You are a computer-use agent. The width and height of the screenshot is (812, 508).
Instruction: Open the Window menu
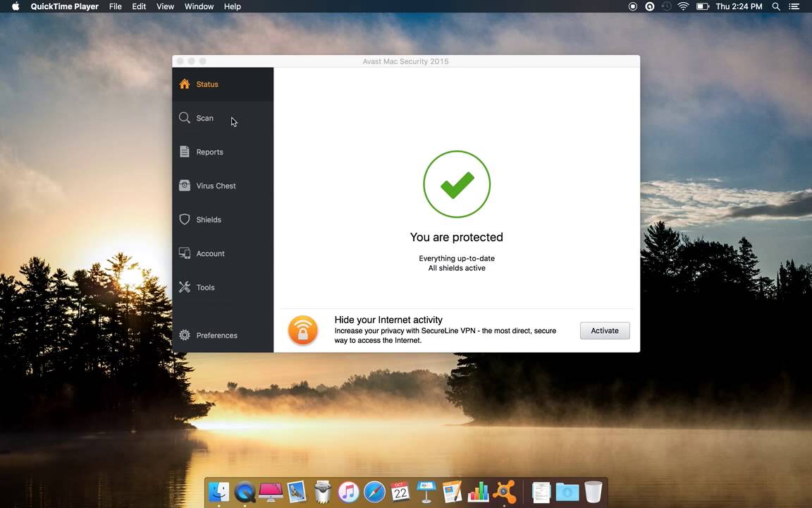pos(199,6)
